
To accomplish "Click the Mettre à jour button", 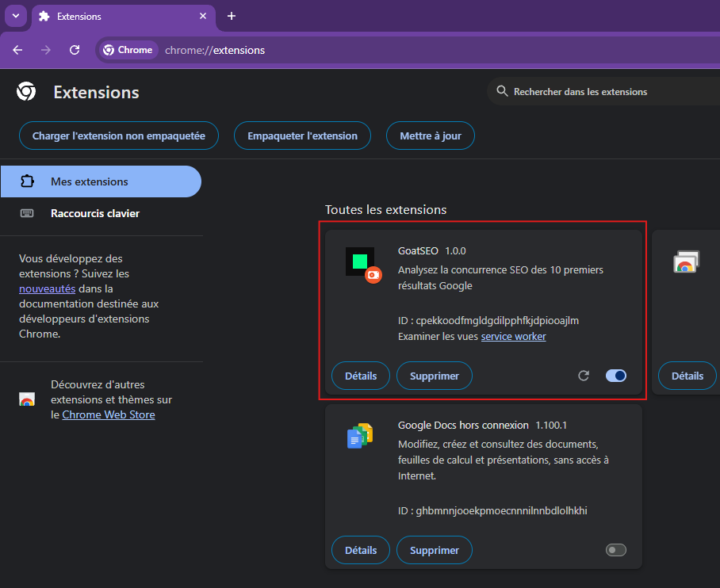I will 430,136.
